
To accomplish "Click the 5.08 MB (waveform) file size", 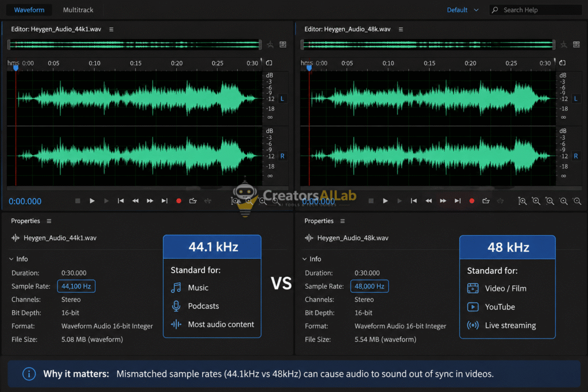I will (x=92, y=340).
